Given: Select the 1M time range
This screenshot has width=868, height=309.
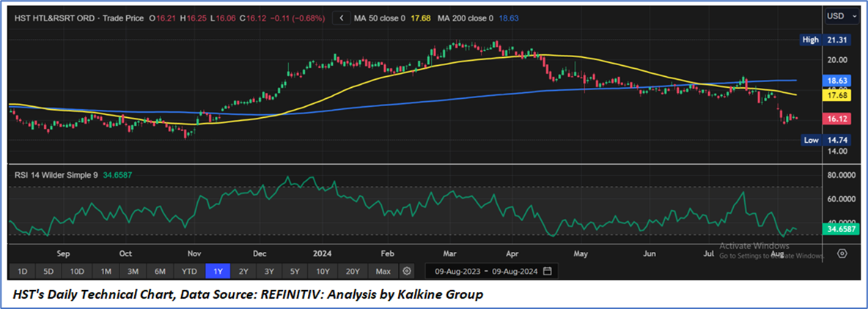Looking at the screenshot, I should coord(106,272).
